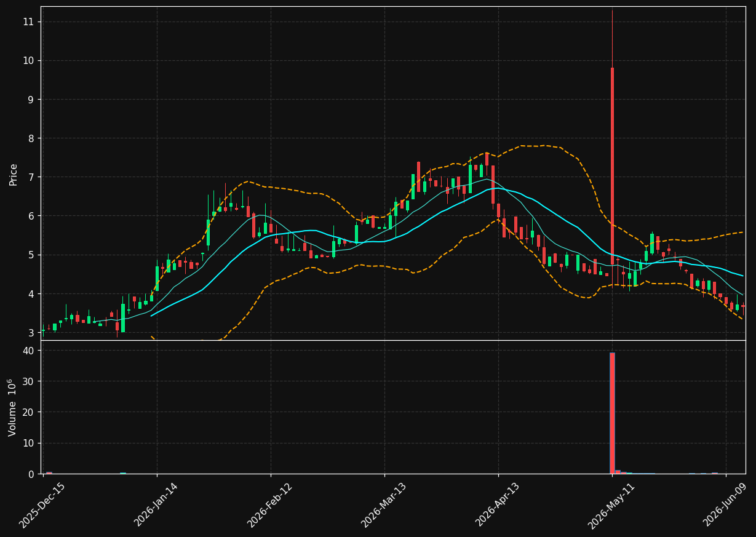Click the huge red volume bar at May-11
Image resolution: width=756 pixels, height=537 pixels.
pyautogui.click(x=612, y=413)
